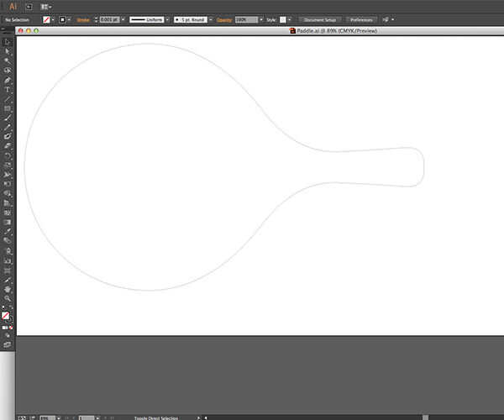Select the Type tool
This screenshot has width=504, height=420.
[x=7, y=90]
